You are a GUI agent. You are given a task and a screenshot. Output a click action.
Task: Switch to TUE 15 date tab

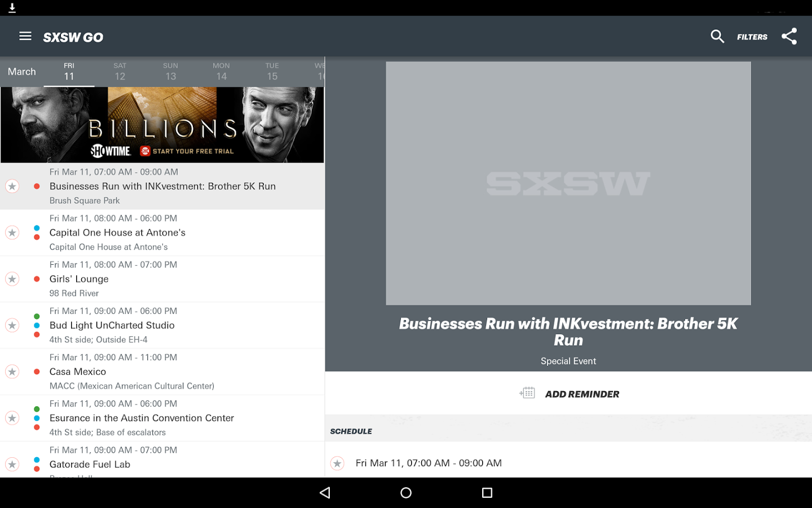[272, 72]
